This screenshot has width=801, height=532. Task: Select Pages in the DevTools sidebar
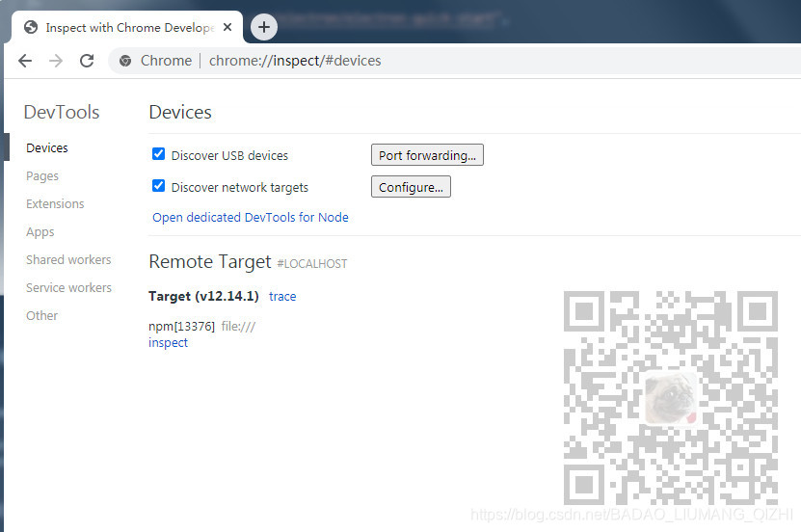42,176
